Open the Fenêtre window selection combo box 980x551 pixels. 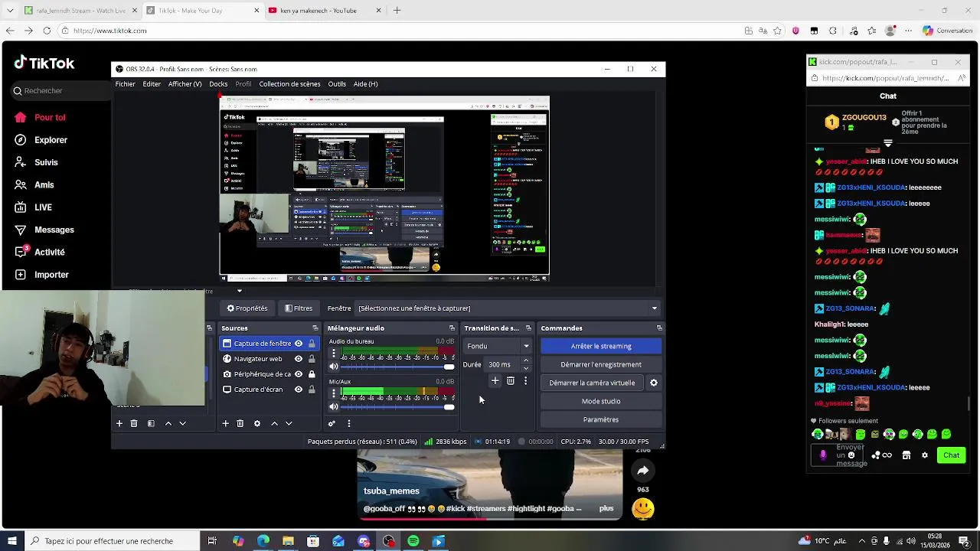[x=508, y=308]
